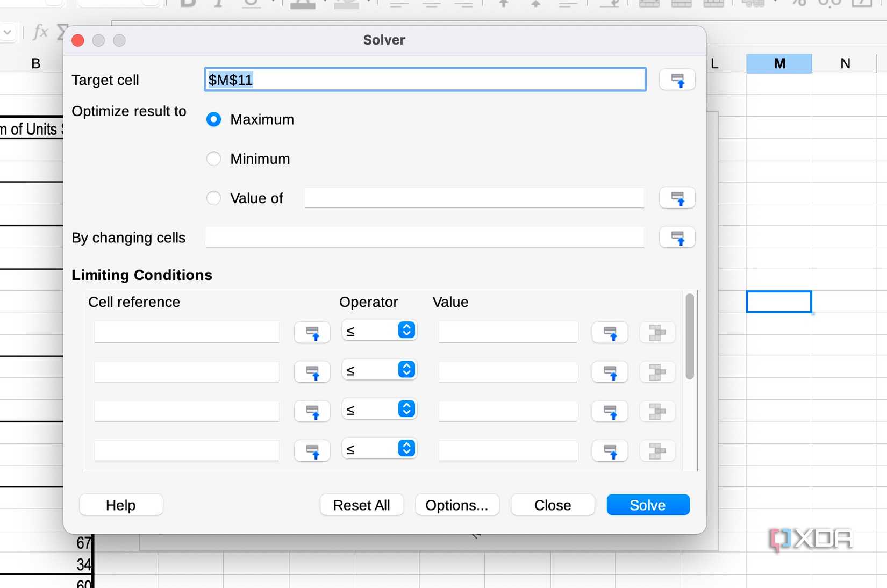Click the shrink icon beside By changing cells

point(677,238)
